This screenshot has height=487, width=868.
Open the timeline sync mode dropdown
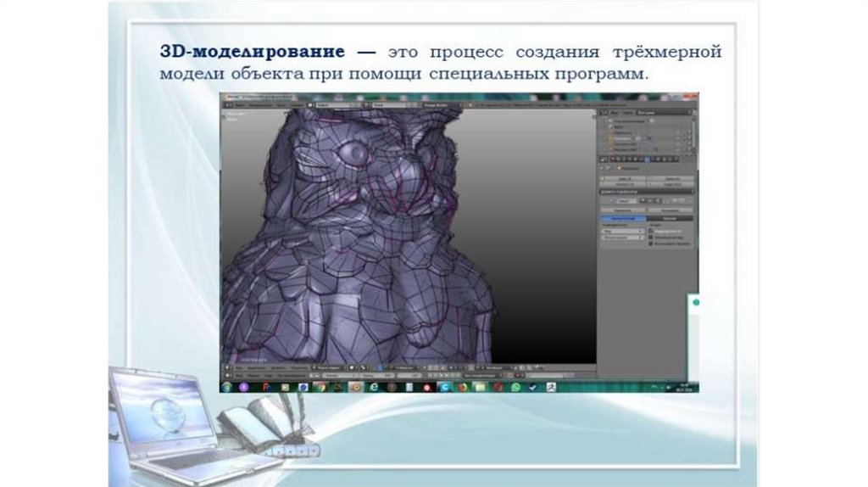[x=482, y=375]
